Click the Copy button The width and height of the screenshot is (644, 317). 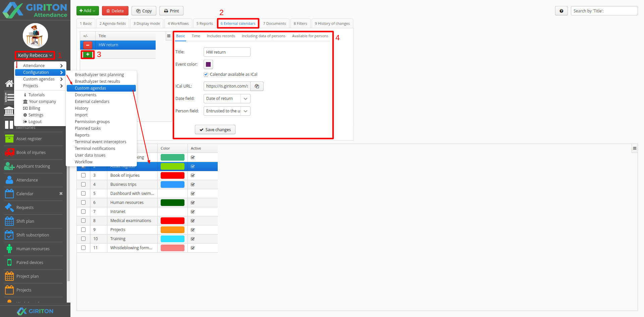(144, 11)
